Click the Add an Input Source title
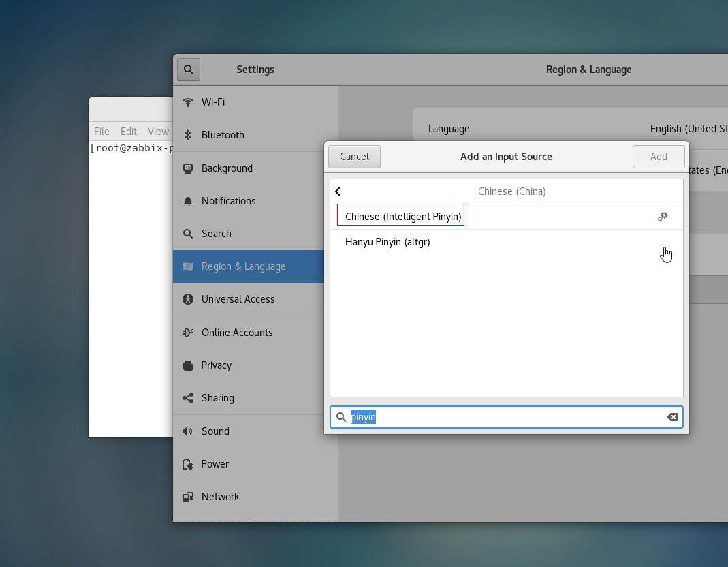Screen dimensions: 728x567 click(x=506, y=157)
